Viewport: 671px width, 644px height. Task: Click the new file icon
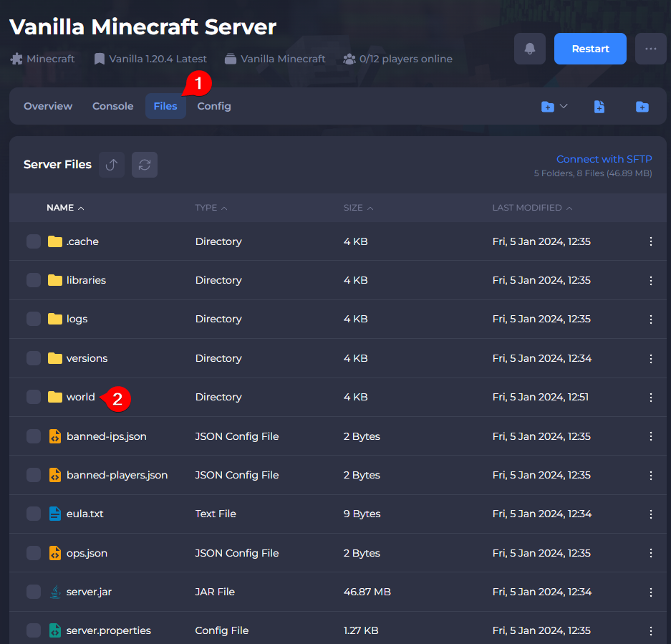pyautogui.click(x=599, y=107)
